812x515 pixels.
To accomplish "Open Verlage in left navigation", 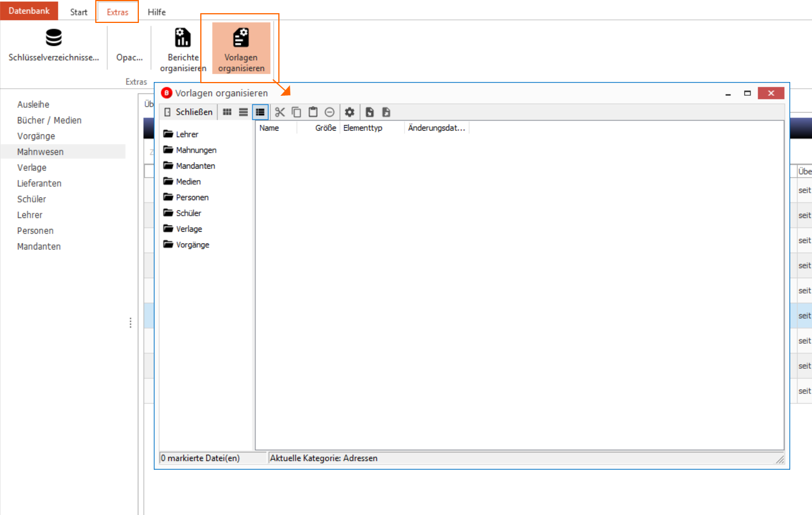I will (32, 167).
